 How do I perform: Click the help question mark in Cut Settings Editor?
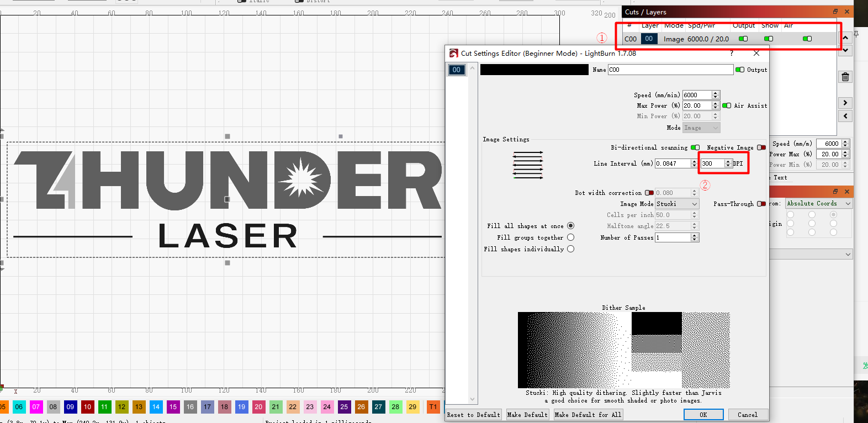tap(732, 53)
